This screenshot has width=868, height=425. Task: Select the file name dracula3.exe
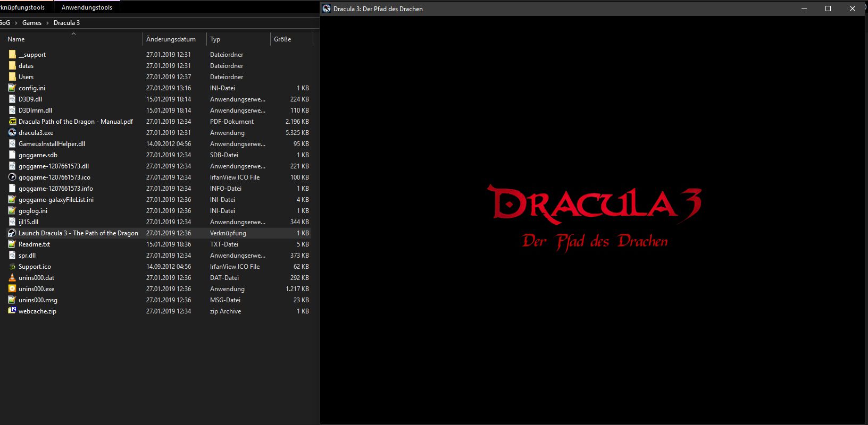[36, 133]
